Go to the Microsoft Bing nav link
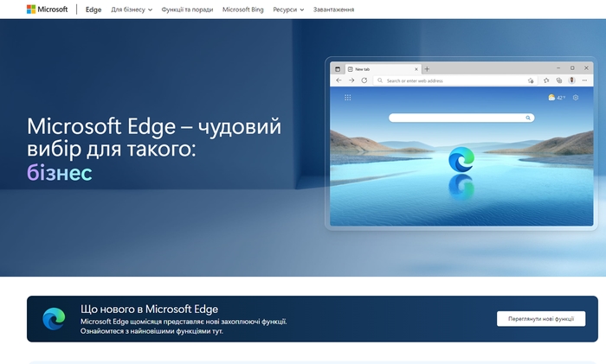This screenshot has width=606, height=364. pos(242,10)
